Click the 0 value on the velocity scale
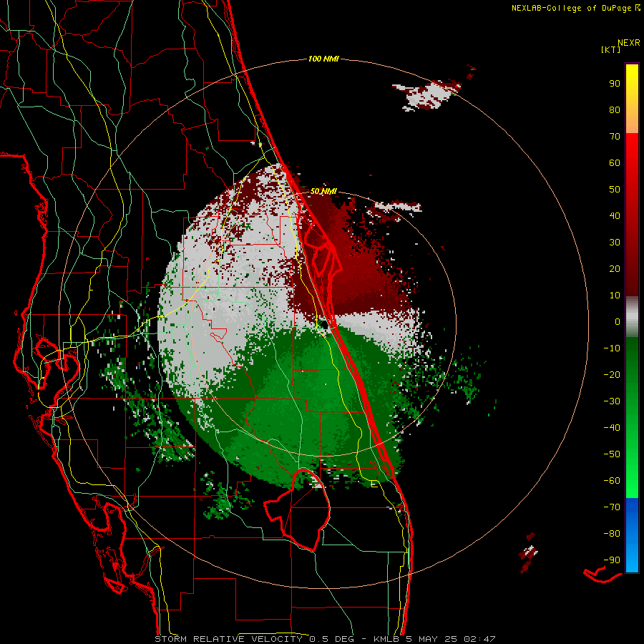This screenshot has width=644, height=644. (x=618, y=321)
